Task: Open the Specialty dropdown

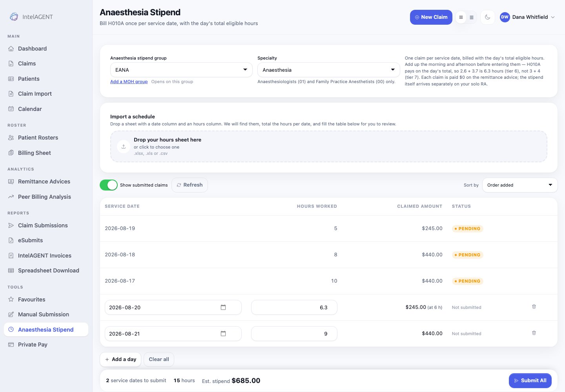Action: [328, 70]
